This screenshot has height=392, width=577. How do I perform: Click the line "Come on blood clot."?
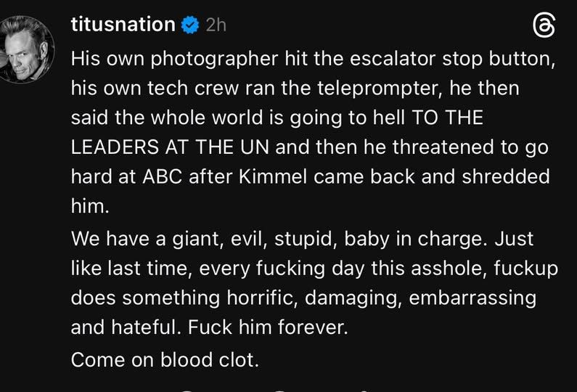[x=165, y=358]
